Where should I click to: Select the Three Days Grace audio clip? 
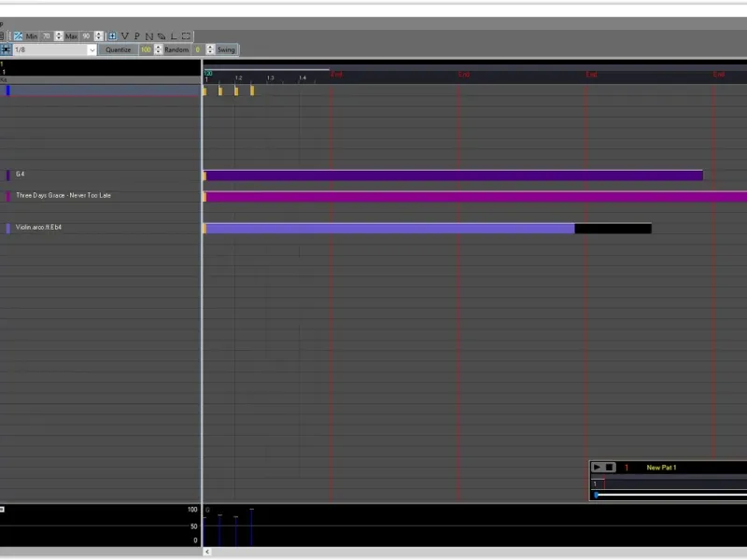475,197
